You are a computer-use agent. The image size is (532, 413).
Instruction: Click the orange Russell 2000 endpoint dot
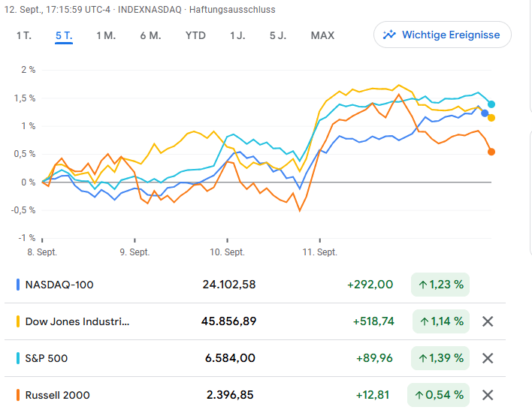point(491,152)
